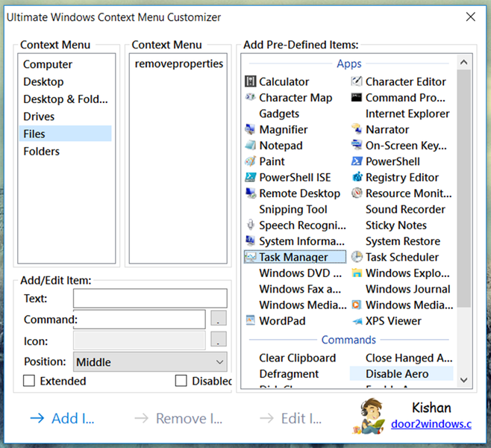Click the Add I... button
Image resolution: width=491 pixels, height=448 pixels.
click(x=62, y=418)
